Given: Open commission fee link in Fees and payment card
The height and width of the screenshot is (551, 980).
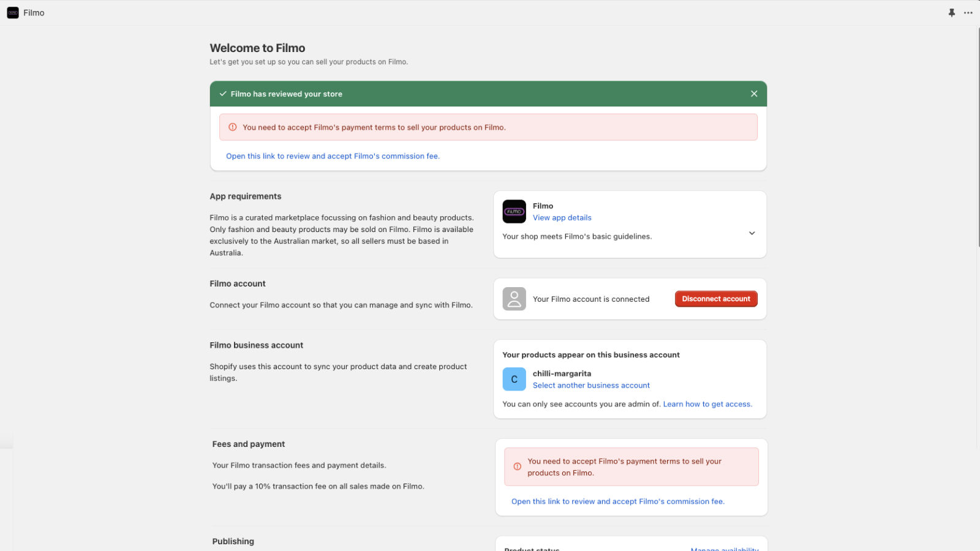Looking at the screenshot, I should click(x=618, y=501).
